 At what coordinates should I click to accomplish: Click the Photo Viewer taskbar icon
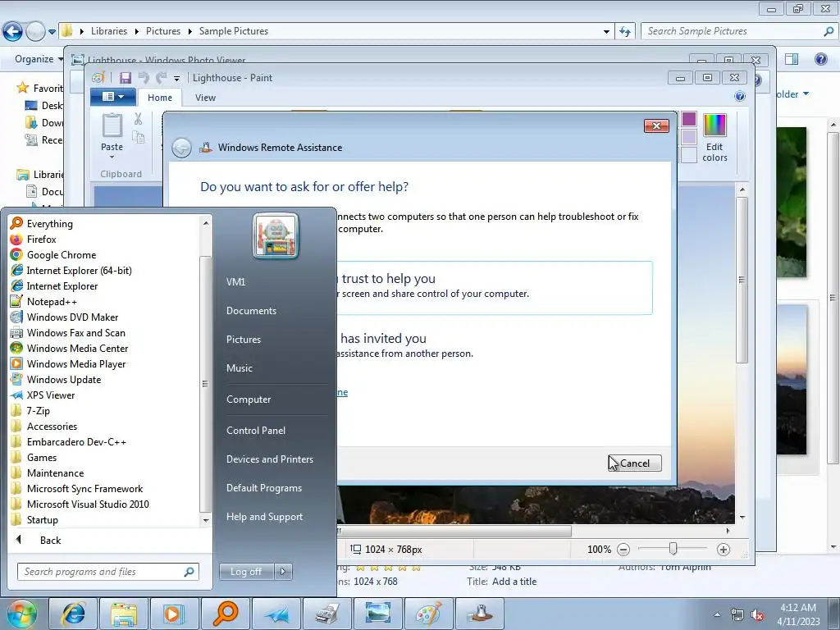378,614
